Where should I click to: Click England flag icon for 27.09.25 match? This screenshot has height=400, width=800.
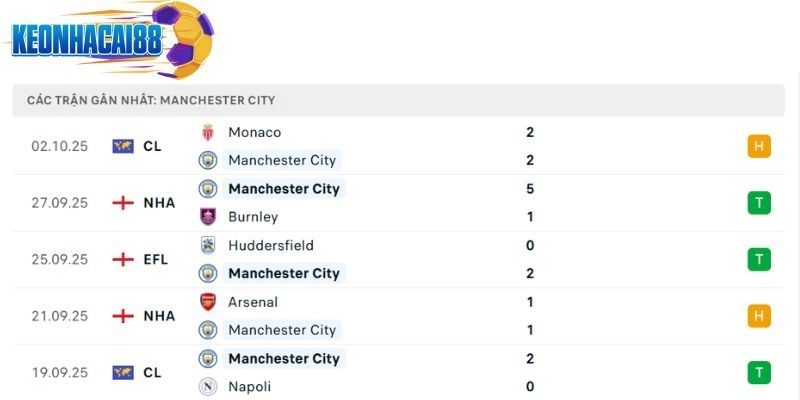click(123, 203)
